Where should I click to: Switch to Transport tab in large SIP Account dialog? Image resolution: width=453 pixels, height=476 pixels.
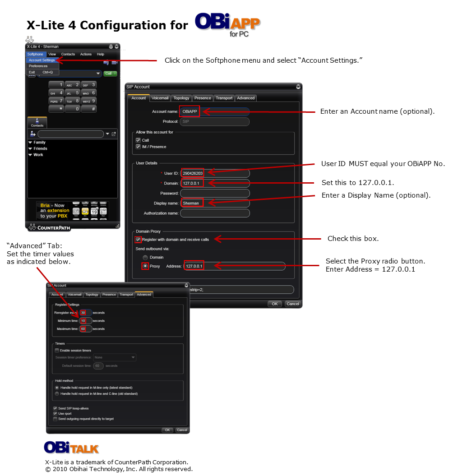click(x=224, y=98)
